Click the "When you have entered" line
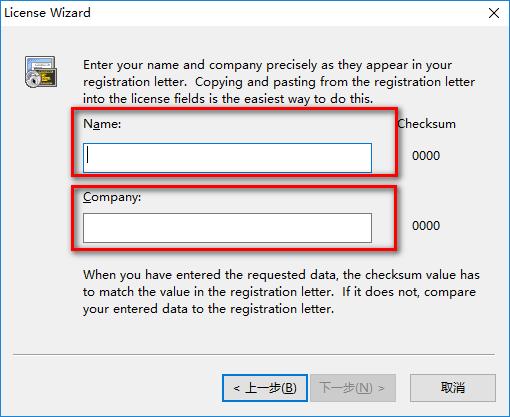The height and width of the screenshot is (417, 510). [281, 275]
